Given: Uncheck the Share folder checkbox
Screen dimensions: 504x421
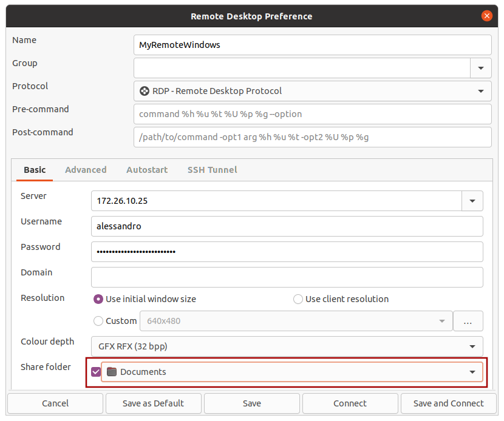Looking at the screenshot, I should pyautogui.click(x=96, y=372).
